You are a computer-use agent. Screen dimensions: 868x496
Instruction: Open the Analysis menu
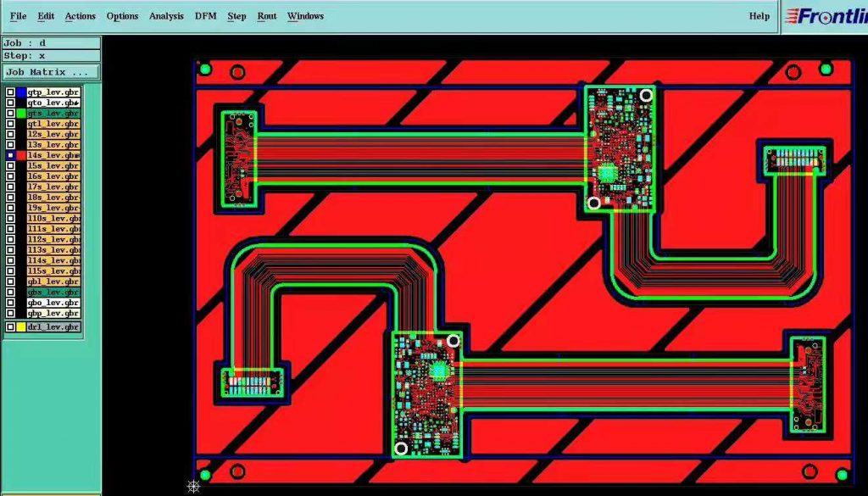pos(166,15)
